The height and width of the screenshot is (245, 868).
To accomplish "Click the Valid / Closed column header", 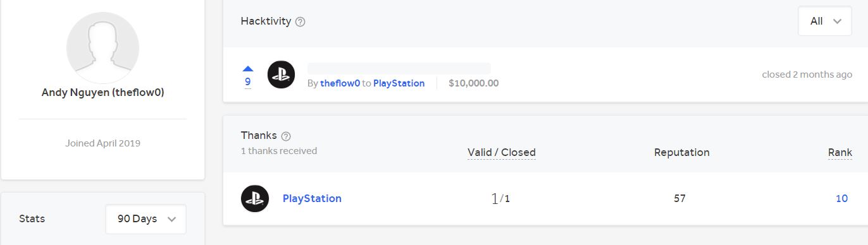I will 502,152.
